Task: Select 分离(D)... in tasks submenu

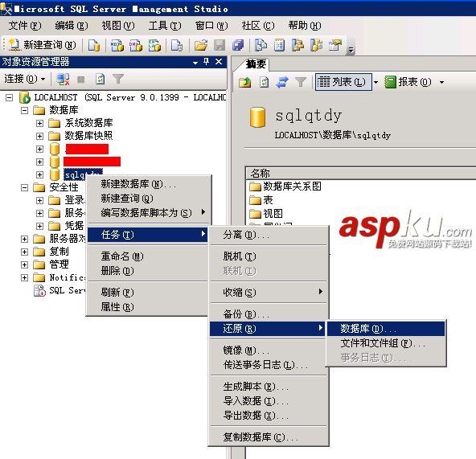Action: [x=269, y=235]
